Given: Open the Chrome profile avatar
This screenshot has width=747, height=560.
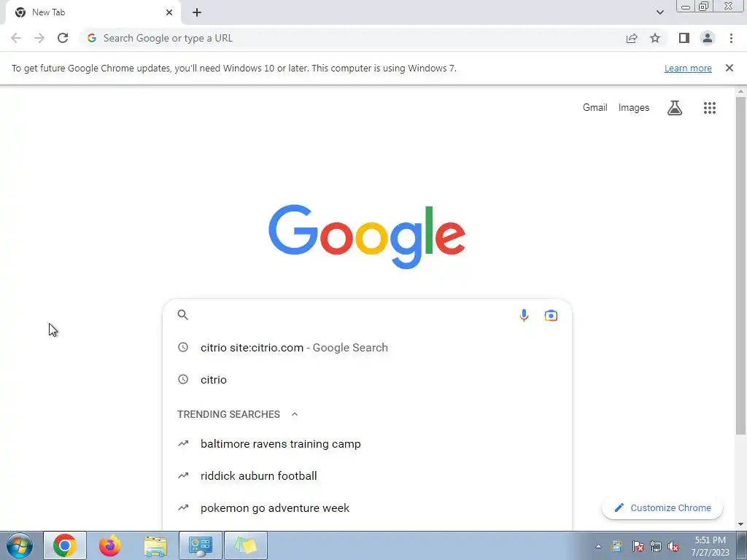Looking at the screenshot, I should pyautogui.click(x=708, y=38).
